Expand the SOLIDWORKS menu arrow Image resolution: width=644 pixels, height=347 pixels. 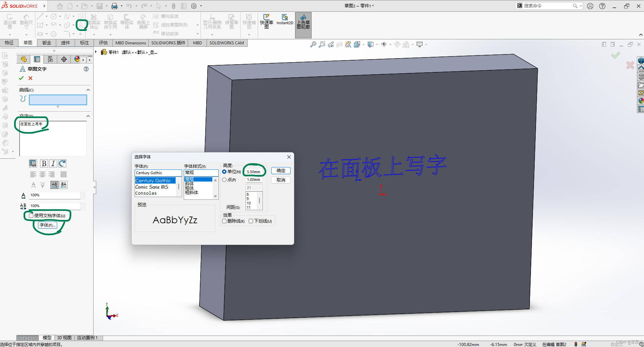click(x=44, y=6)
